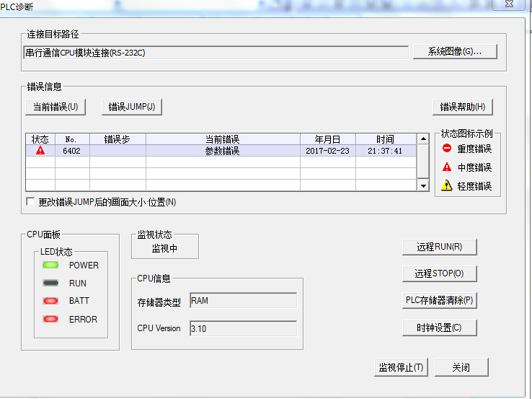Viewport: 532px width, 399px height.
Task: Click the green POWER LED indicator
Action: [51, 266]
